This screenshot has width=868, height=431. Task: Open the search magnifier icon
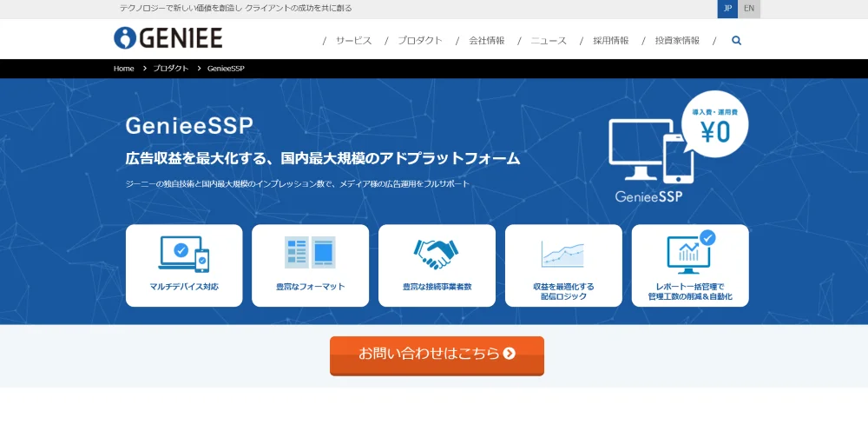(736, 41)
